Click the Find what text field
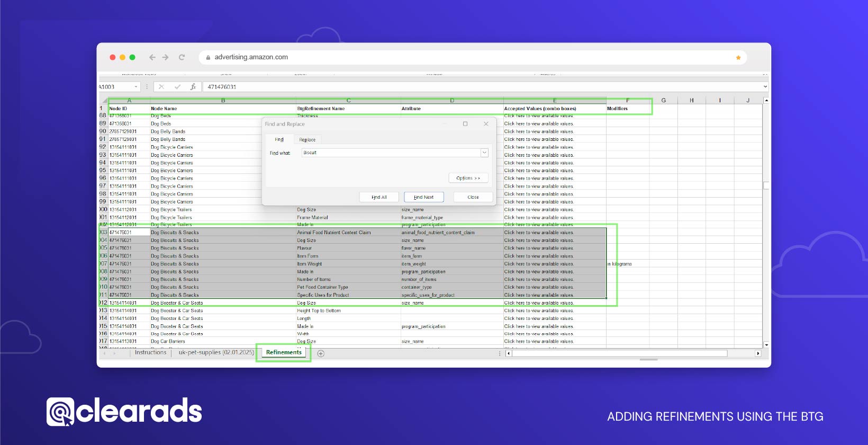 pos(391,153)
